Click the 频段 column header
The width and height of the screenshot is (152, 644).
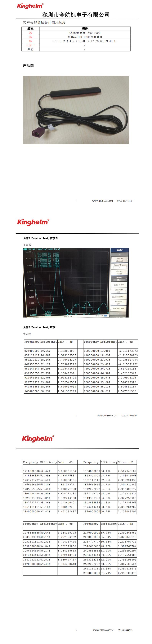[x=85, y=29]
